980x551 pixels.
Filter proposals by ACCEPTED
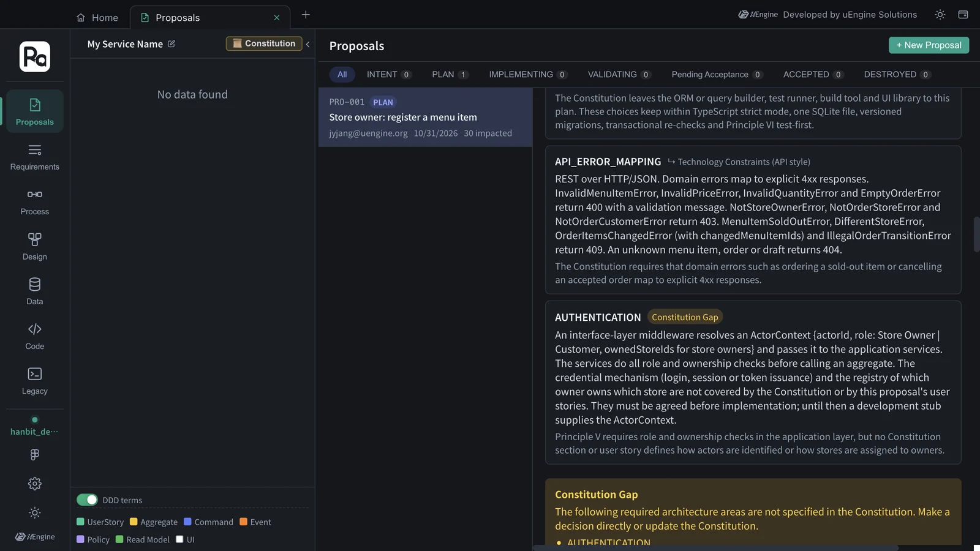coord(813,75)
